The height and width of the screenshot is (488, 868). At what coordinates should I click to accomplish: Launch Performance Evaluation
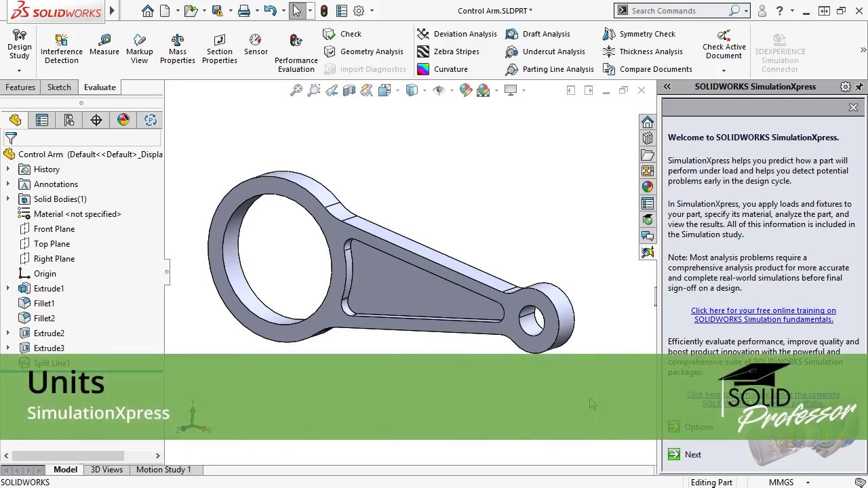pyautogui.click(x=296, y=52)
